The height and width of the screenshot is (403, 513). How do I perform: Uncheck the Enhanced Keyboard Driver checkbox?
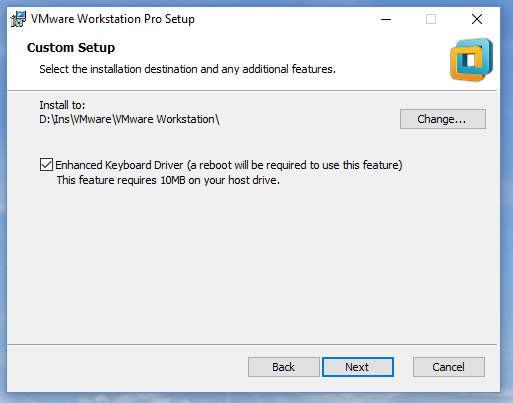tap(46, 165)
